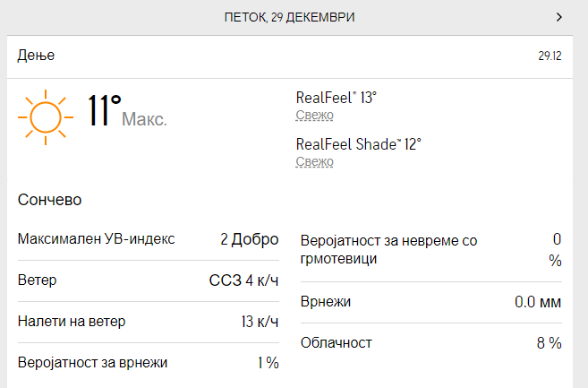
Task: Click the 11° Макс. temperature reading
Action: coord(127,111)
